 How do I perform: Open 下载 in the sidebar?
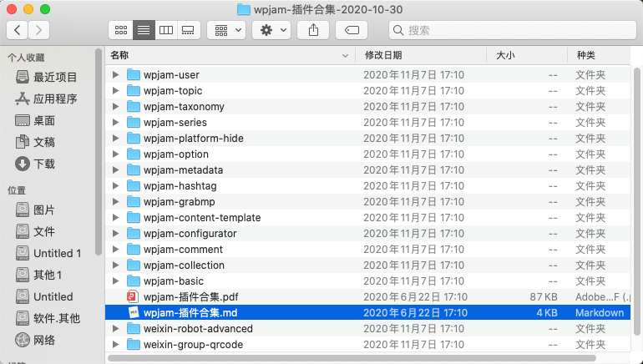(x=44, y=164)
